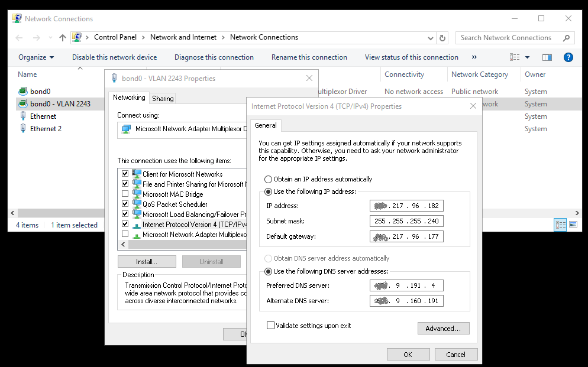Screen dimensions: 588x367
Task: Click the Refresh address bar icon
Action: coord(442,38)
